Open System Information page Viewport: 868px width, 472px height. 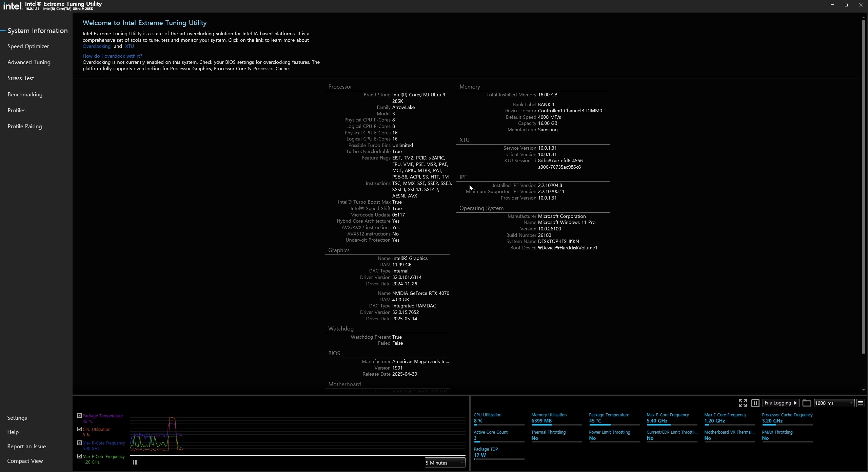(37, 31)
